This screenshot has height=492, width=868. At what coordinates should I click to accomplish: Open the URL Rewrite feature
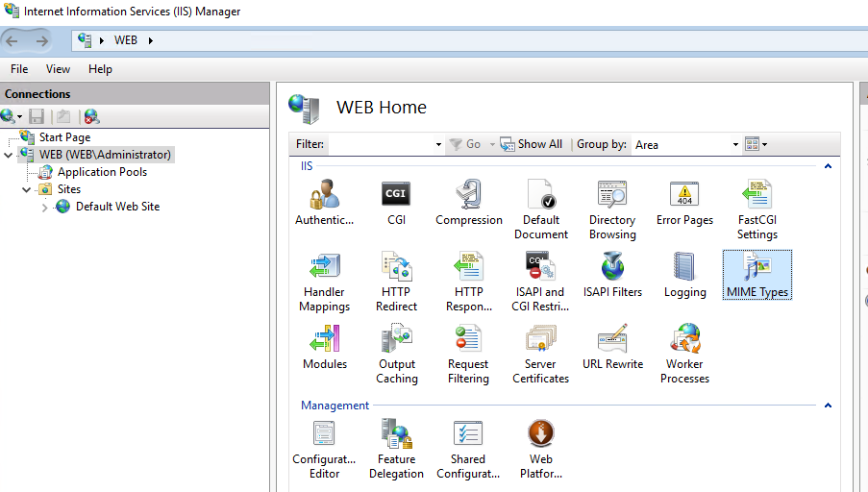tap(613, 347)
